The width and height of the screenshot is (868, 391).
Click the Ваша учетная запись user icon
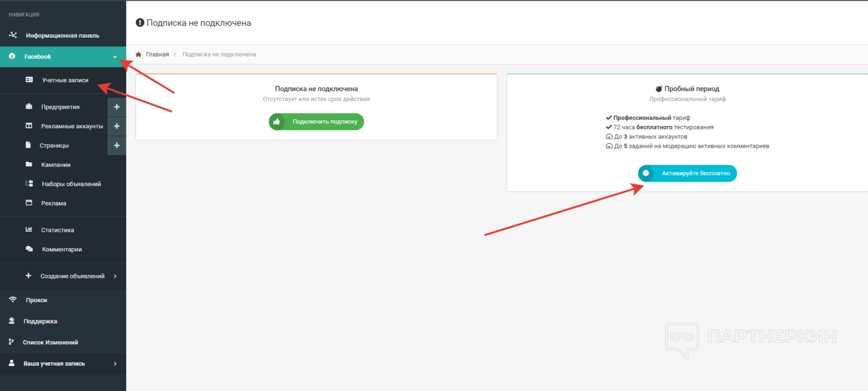[11, 364]
